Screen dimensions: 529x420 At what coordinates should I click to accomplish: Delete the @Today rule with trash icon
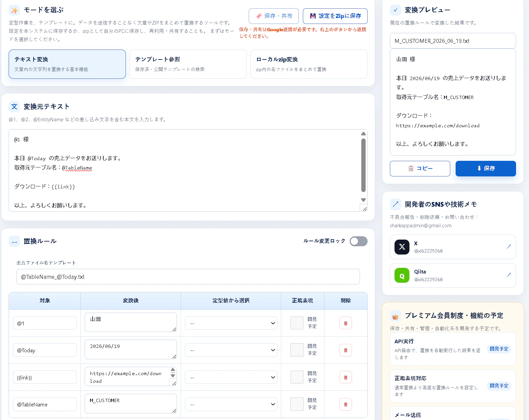click(346, 350)
